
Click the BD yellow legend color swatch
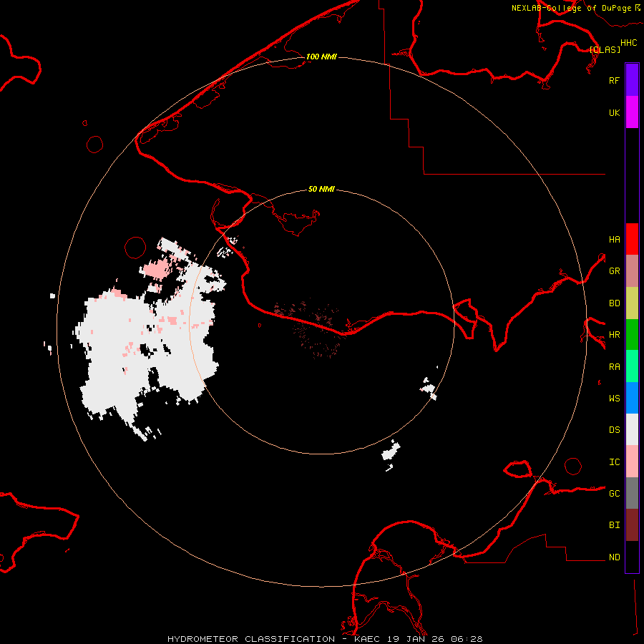coord(632,303)
